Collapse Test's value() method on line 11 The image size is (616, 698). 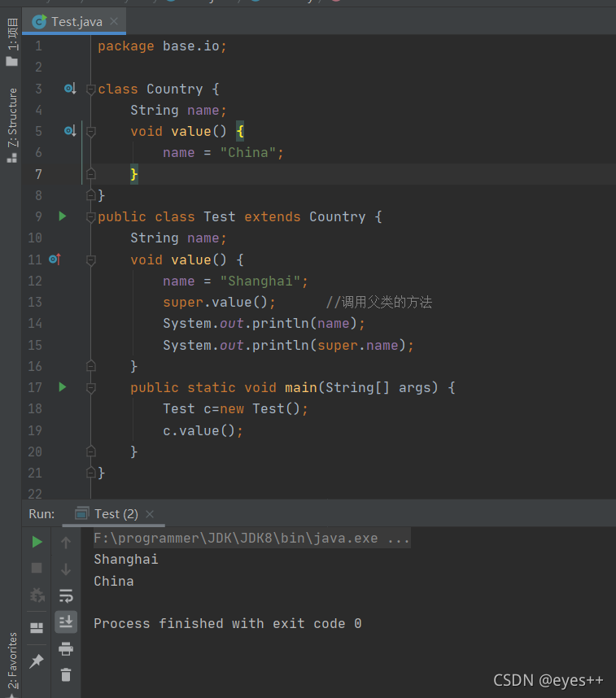[x=91, y=260]
